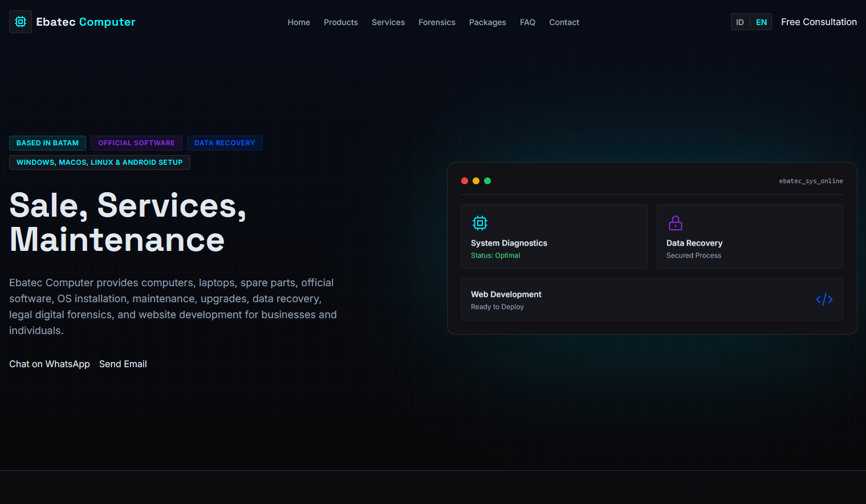Viewport: 866px width, 504px height.
Task: Click the Data Recovery lock icon
Action: [676, 223]
